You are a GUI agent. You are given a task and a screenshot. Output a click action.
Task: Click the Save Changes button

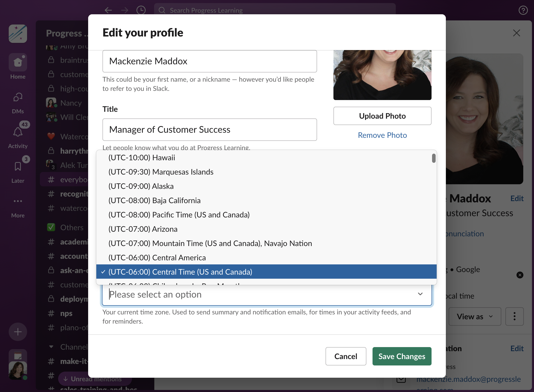[402, 356]
